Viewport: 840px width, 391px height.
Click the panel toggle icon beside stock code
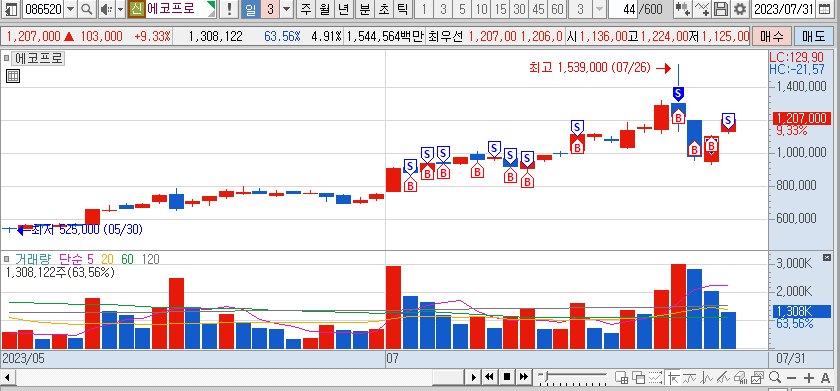click(x=10, y=9)
